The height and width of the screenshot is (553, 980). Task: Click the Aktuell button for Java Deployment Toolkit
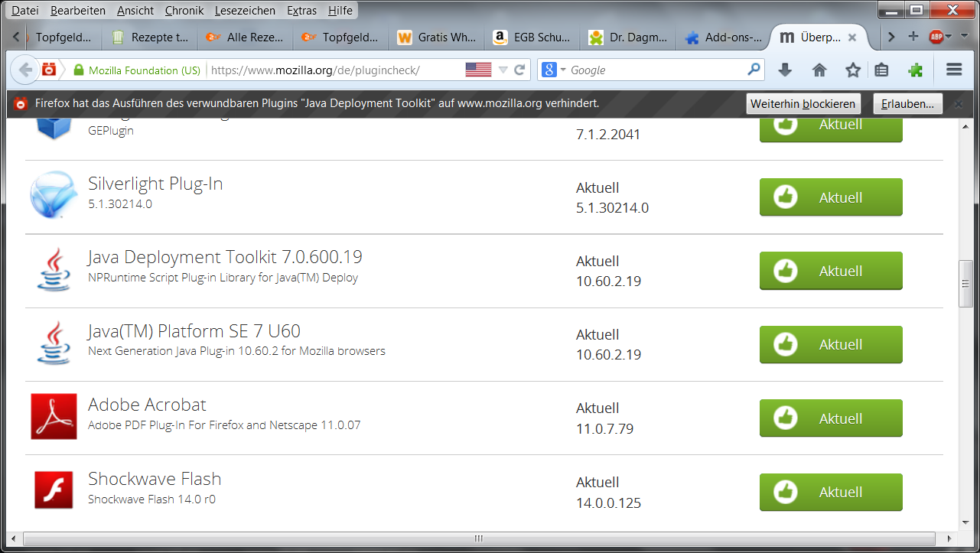pyautogui.click(x=831, y=271)
